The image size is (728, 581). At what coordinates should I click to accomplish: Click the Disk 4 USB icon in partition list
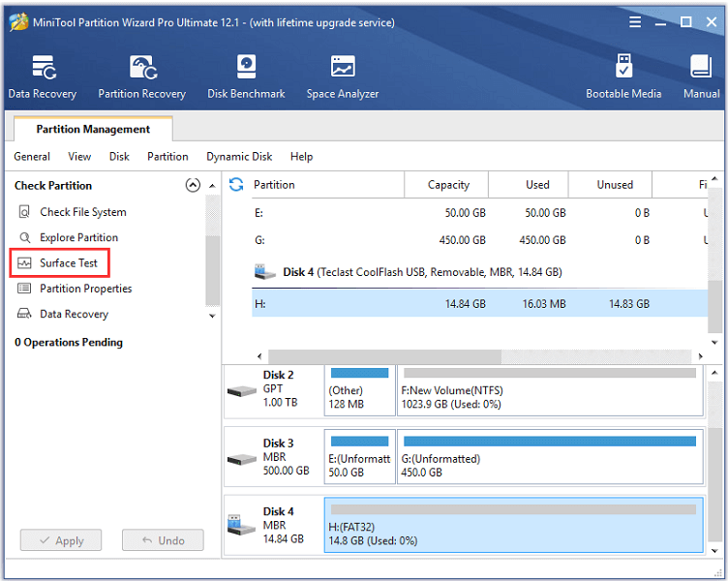point(264,272)
